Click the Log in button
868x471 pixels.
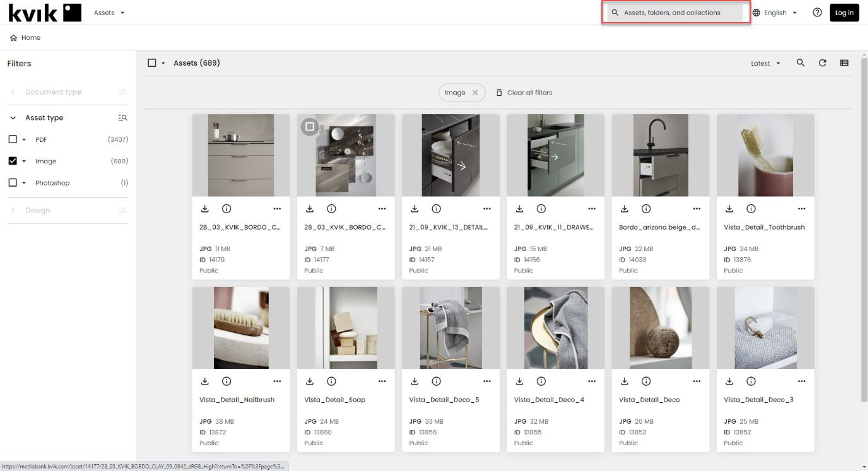coord(844,13)
